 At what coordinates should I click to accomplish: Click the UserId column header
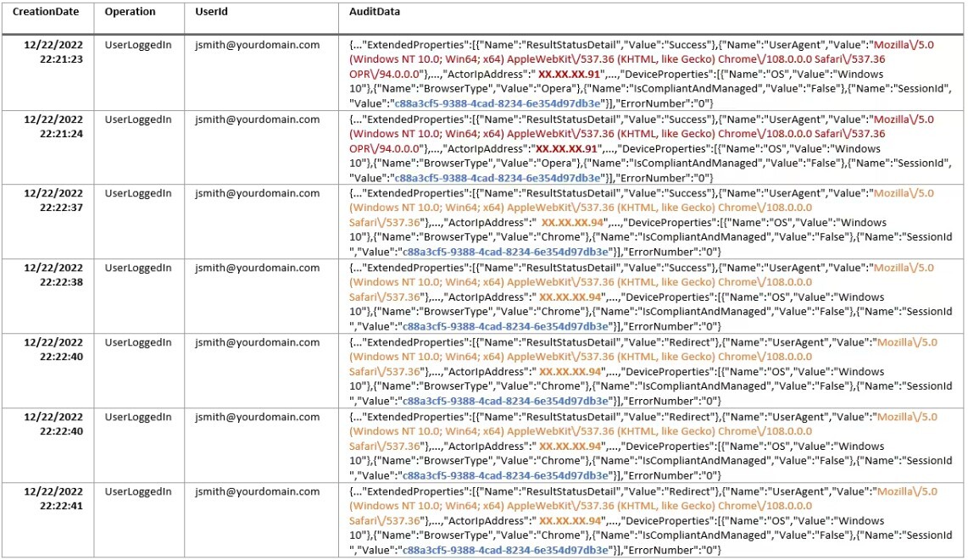210,12
